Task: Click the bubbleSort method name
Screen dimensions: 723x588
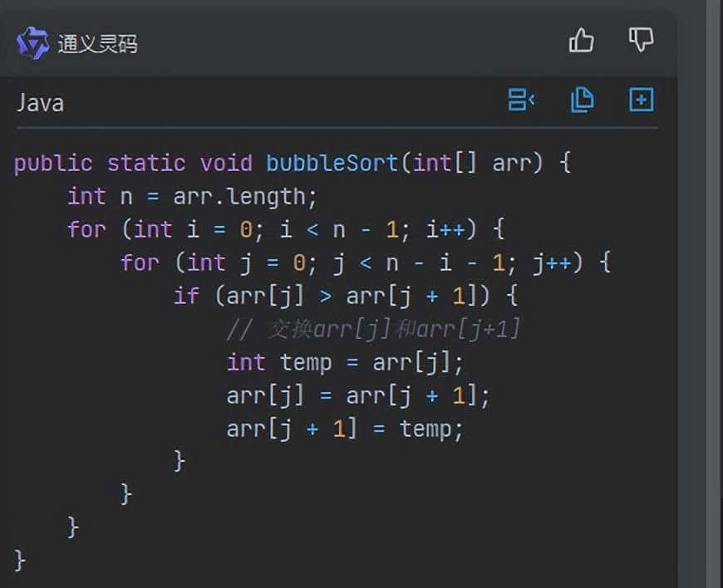Action: click(332, 162)
